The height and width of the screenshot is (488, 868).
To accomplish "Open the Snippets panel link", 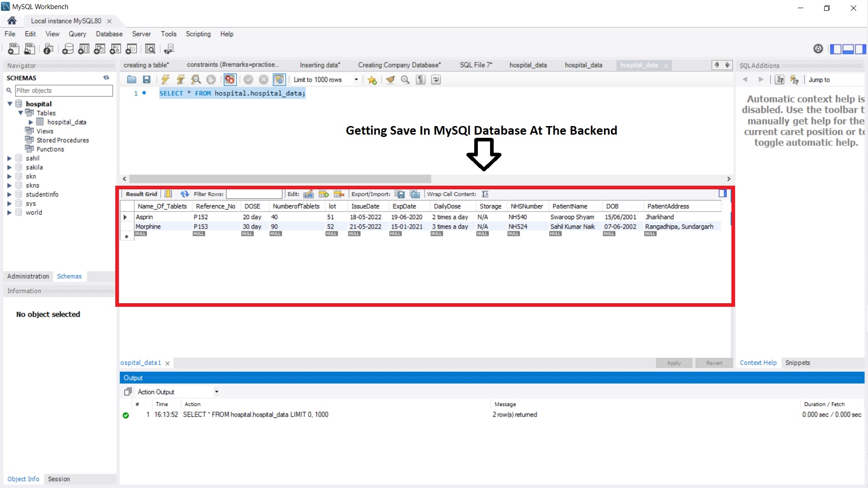I will (x=797, y=363).
